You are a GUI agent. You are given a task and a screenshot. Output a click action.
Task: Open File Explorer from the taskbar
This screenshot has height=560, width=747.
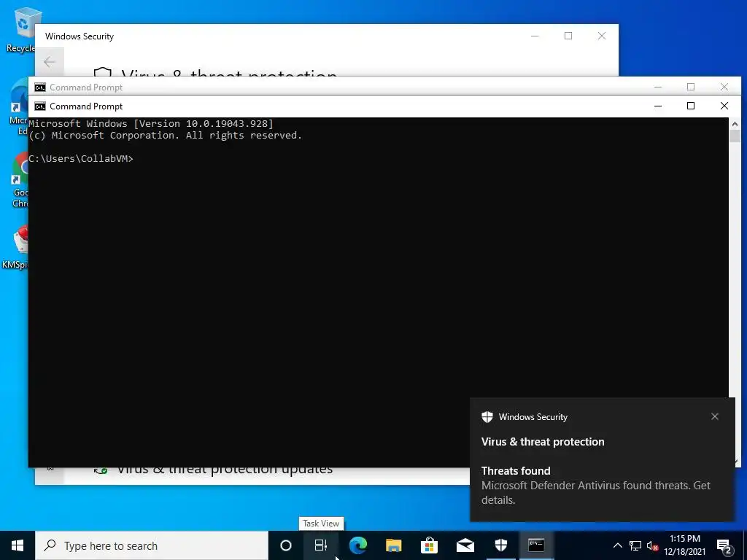tap(393, 545)
